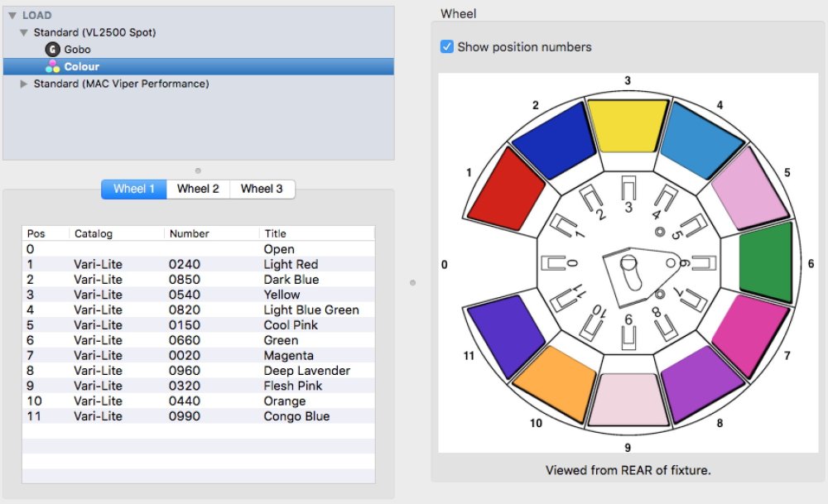
Task: Select the Colour icon under VL2500 Spot
Action: pyautogui.click(x=53, y=66)
